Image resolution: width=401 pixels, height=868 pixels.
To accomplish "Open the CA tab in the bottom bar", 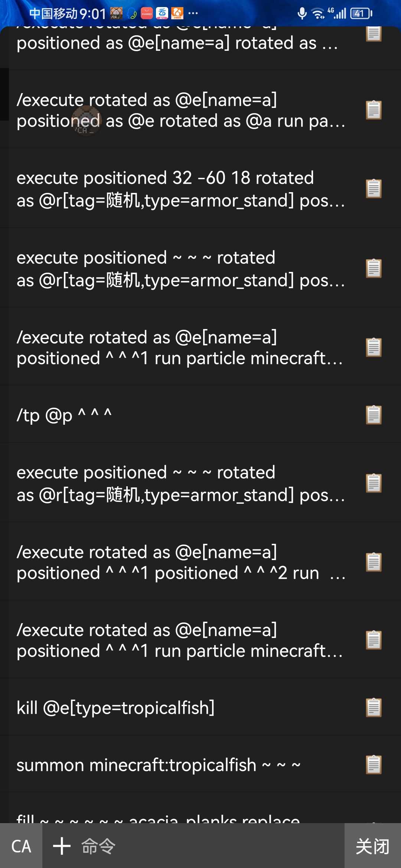I will coord(21,846).
